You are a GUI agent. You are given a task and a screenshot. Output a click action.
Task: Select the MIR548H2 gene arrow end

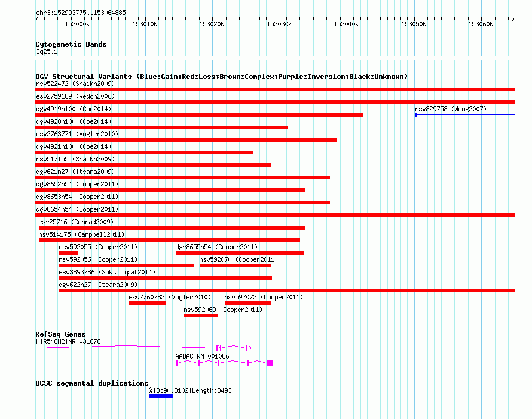[249, 348]
